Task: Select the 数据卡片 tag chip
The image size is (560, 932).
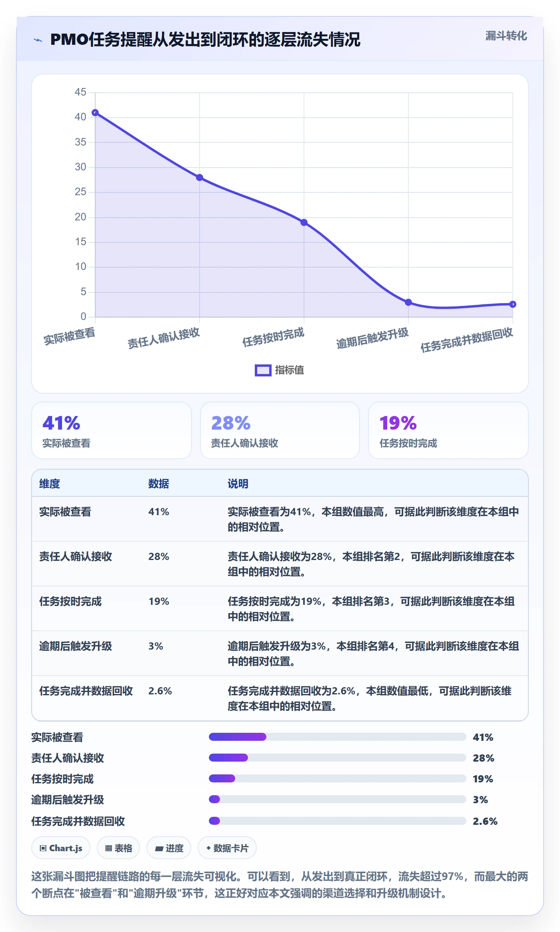Action: (227, 848)
